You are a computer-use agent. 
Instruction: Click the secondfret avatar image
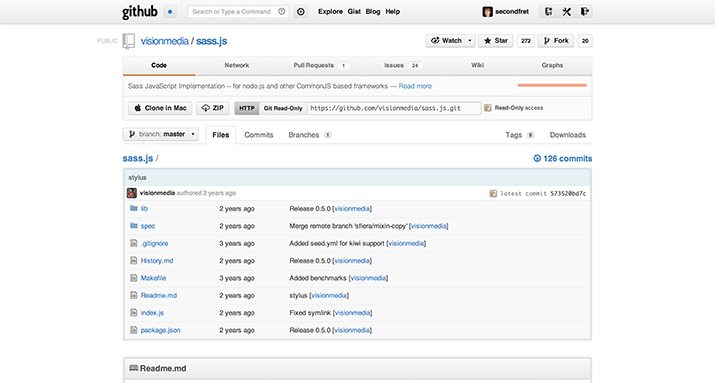pos(487,12)
